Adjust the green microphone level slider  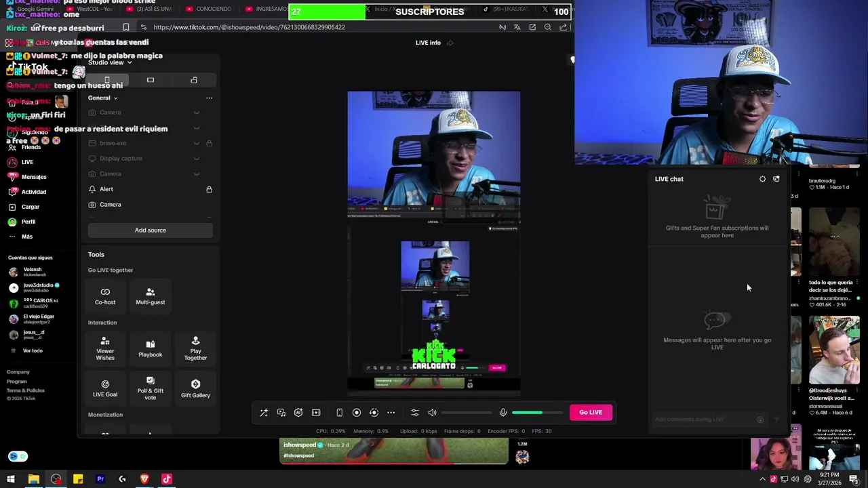tap(537, 413)
